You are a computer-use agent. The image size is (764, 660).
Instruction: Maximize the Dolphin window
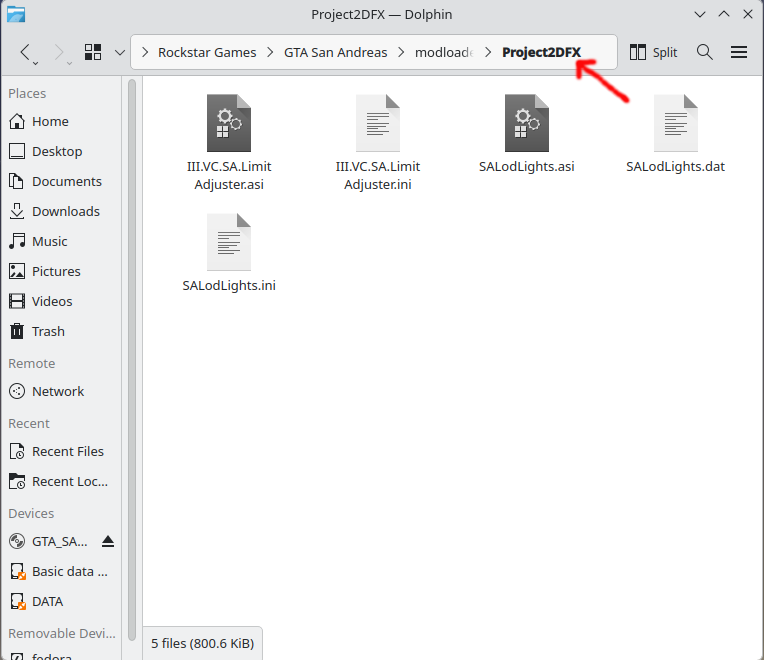724,14
